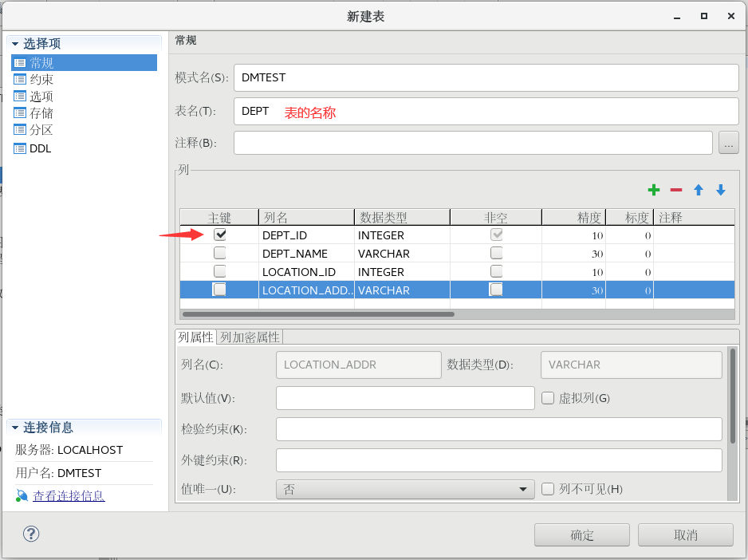748x560 pixels.
Task: Click the 常规 sidebar list icon
Action: (20, 63)
